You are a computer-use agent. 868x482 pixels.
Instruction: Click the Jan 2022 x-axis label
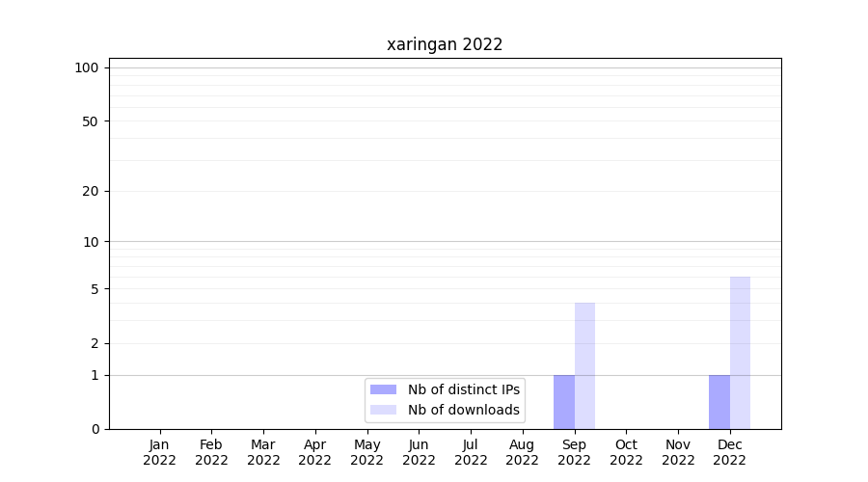tap(160, 452)
